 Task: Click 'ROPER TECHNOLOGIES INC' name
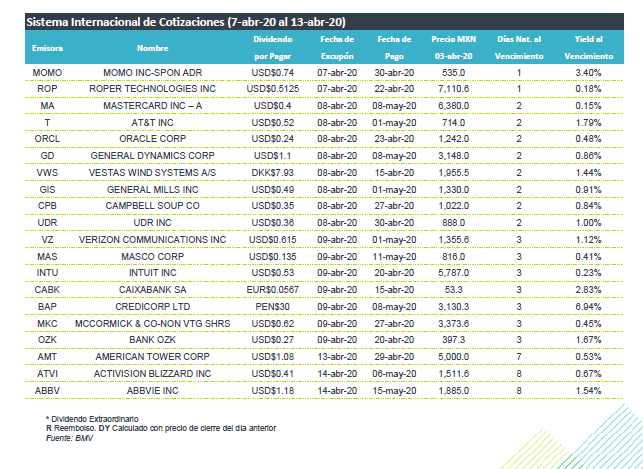(153, 89)
